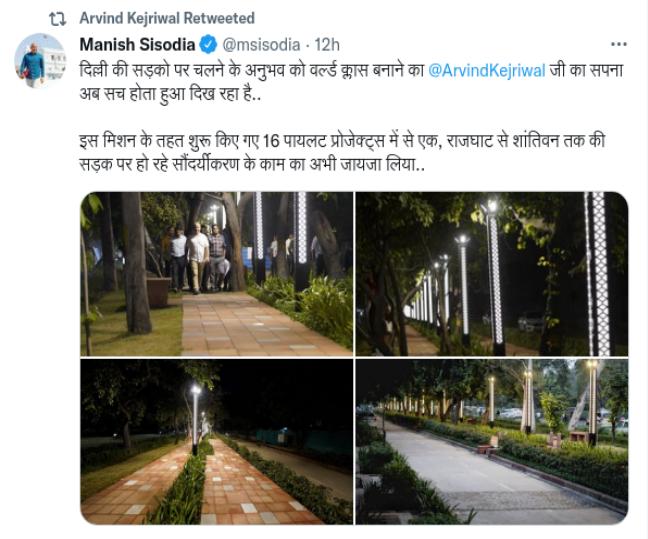648x539 pixels.
Task: Open the three-dot more options menu
Action: pyautogui.click(x=619, y=44)
